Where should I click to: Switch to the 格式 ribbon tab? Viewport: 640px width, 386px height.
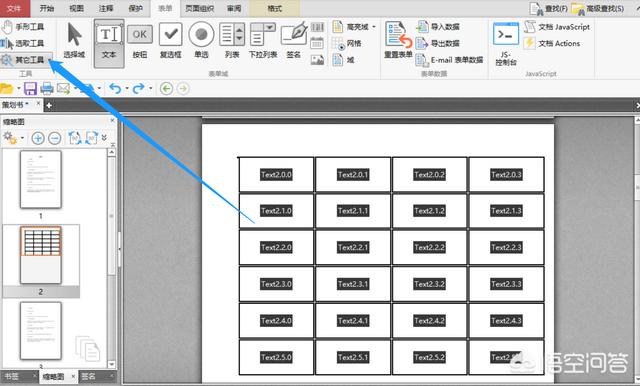(274, 8)
